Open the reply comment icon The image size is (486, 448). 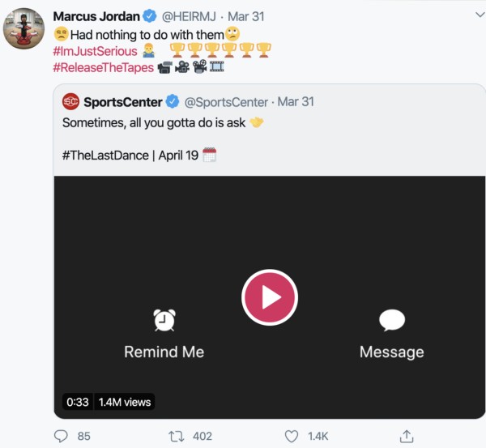[61, 436]
